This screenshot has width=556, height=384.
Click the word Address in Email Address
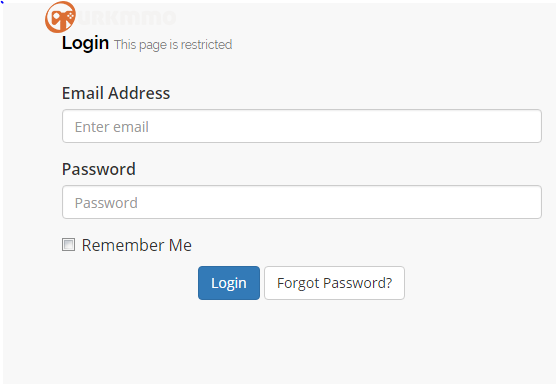(x=139, y=93)
